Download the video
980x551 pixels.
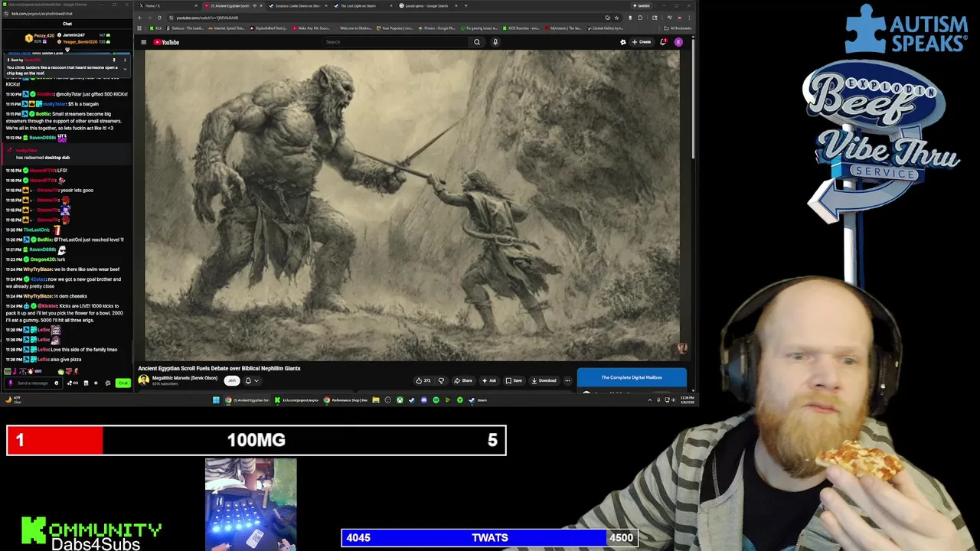point(543,380)
